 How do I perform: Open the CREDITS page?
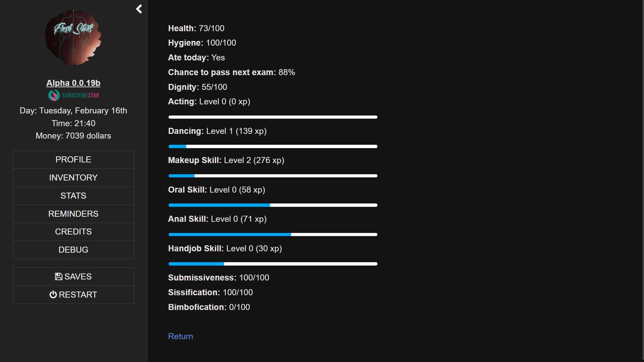tap(73, 231)
